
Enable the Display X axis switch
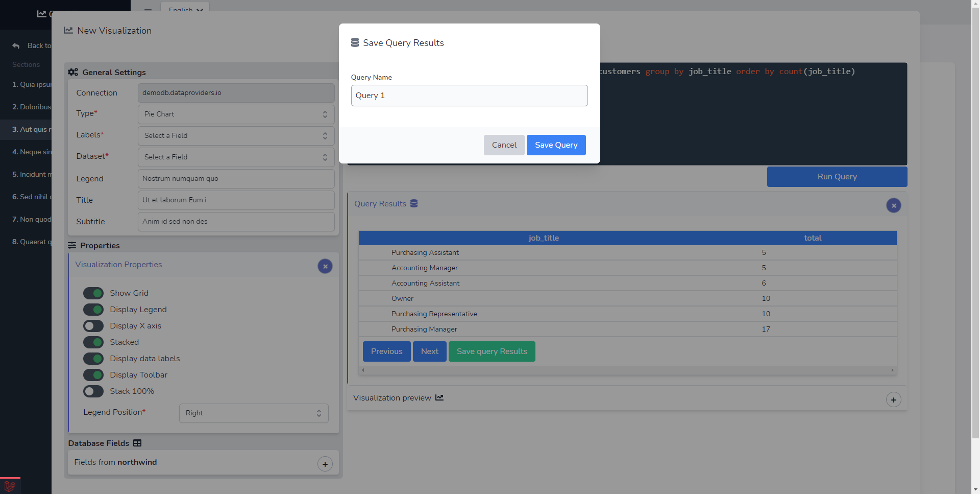pos(93,326)
